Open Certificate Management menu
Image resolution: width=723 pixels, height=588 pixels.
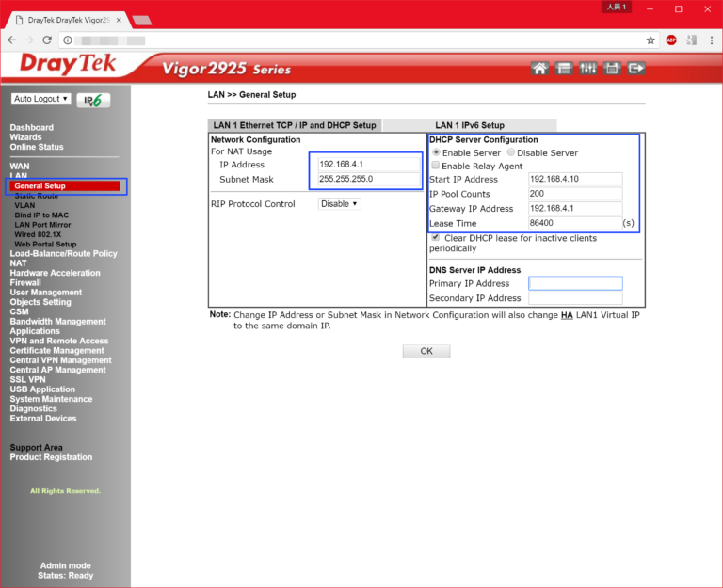(x=57, y=350)
